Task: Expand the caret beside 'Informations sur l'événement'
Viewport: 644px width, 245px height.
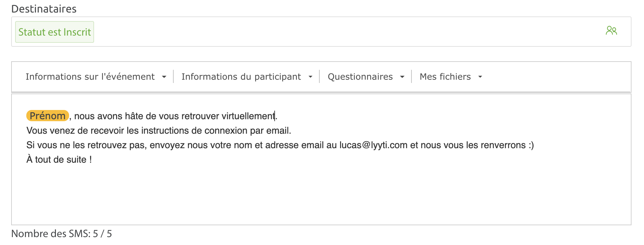Action: tap(164, 77)
